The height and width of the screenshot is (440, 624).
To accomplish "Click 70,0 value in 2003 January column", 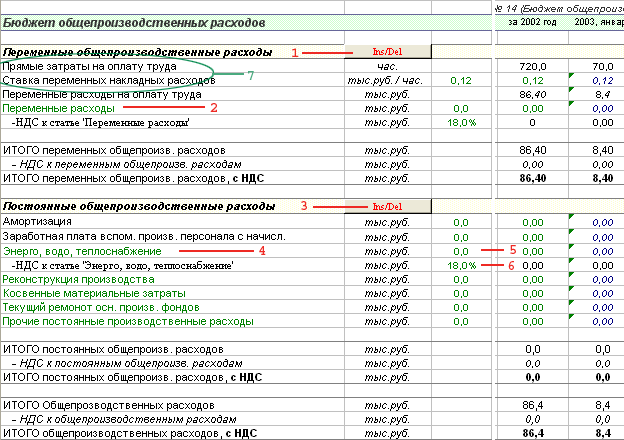I will point(603,66).
